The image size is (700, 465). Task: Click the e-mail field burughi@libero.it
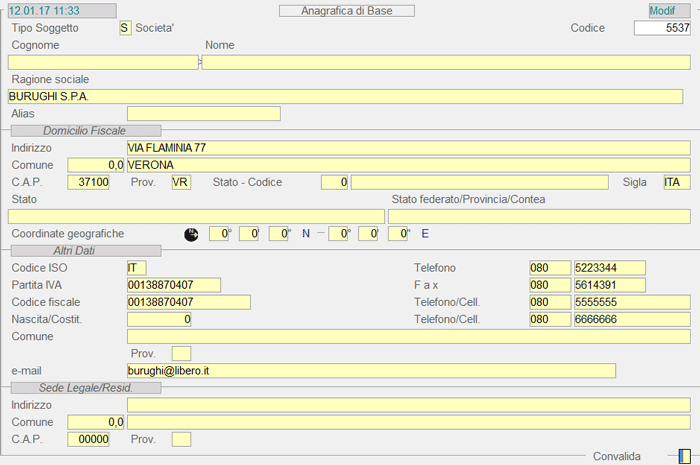coord(371,370)
